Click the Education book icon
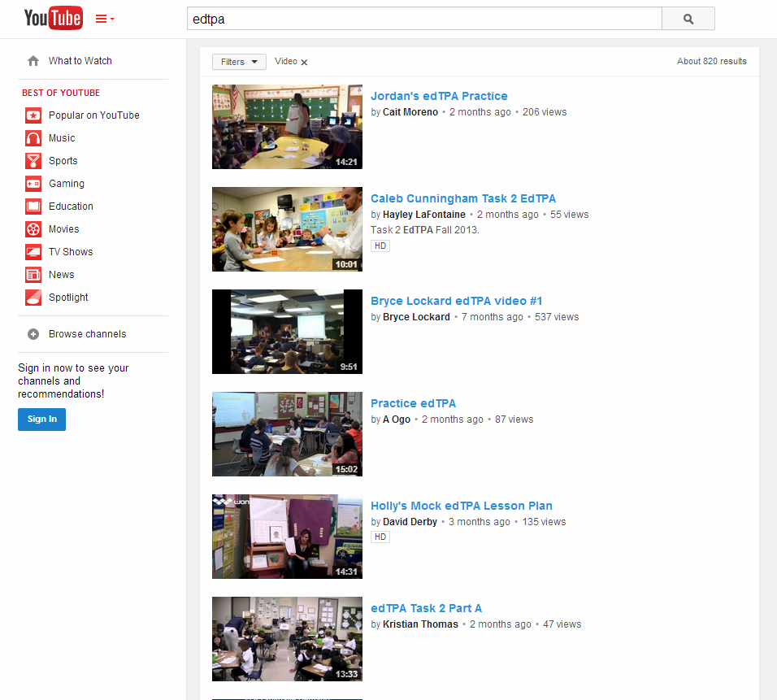The image size is (777, 700). (33, 207)
